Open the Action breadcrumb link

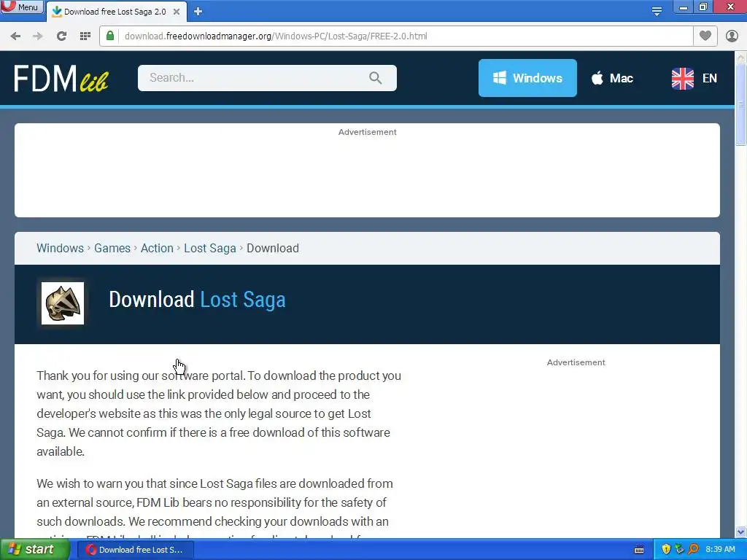pos(157,248)
